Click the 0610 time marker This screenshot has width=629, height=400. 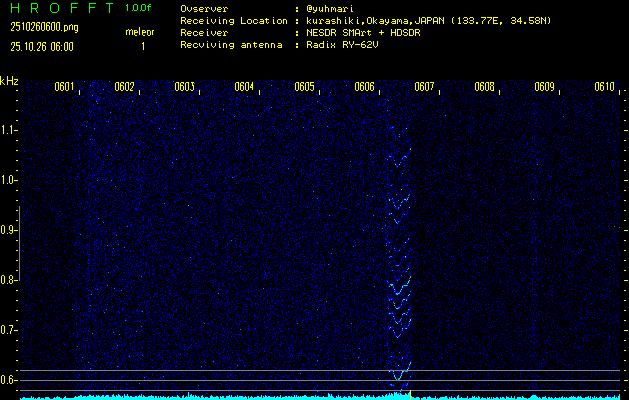pyautogui.click(x=604, y=87)
